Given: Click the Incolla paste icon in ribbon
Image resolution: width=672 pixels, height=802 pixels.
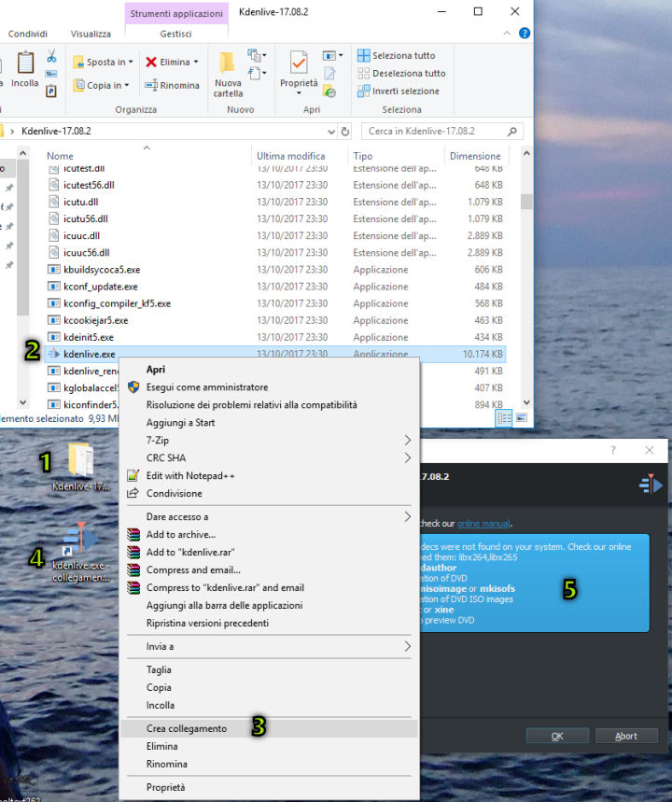Looking at the screenshot, I should (25, 63).
